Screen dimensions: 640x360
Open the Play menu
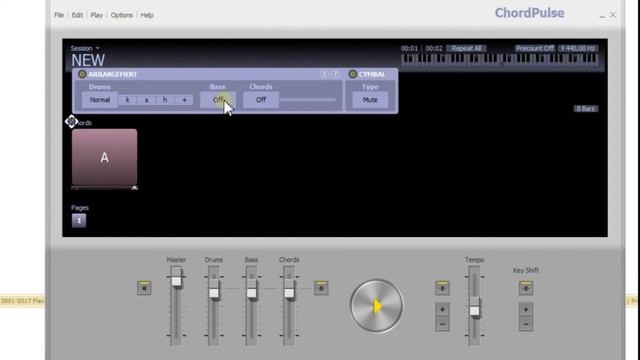point(97,15)
